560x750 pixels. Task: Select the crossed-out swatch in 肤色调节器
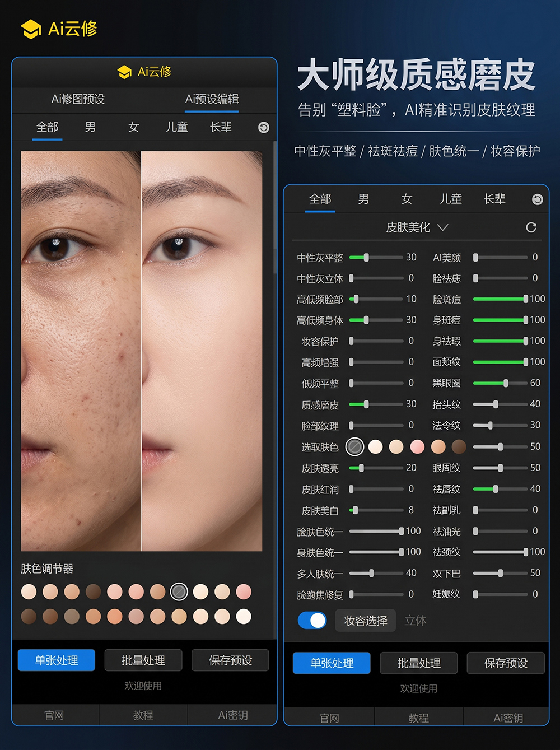click(179, 591)
